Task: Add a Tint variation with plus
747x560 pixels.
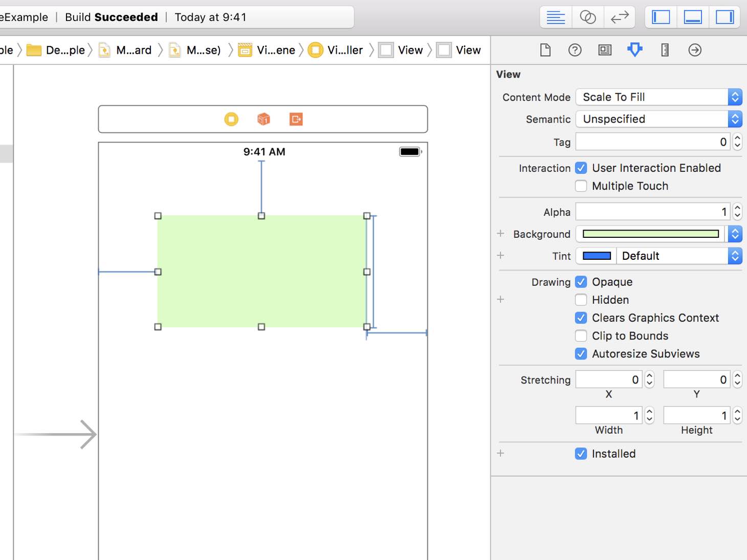Action: (x=500, y=255)
